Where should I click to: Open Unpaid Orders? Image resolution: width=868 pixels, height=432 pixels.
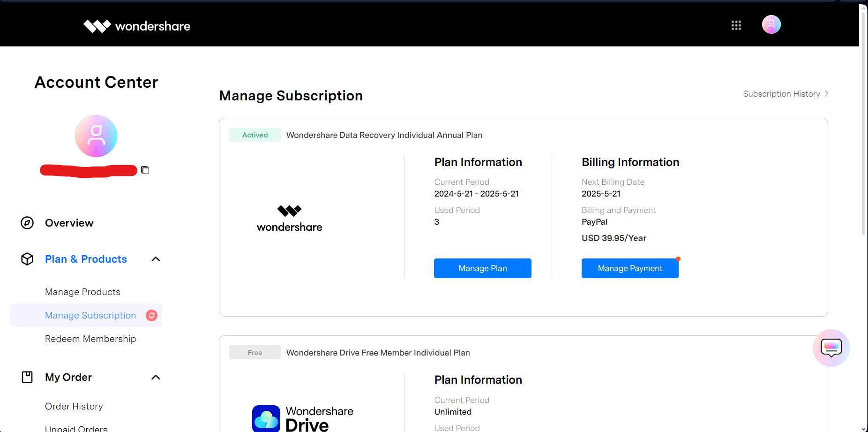point(76,429)
